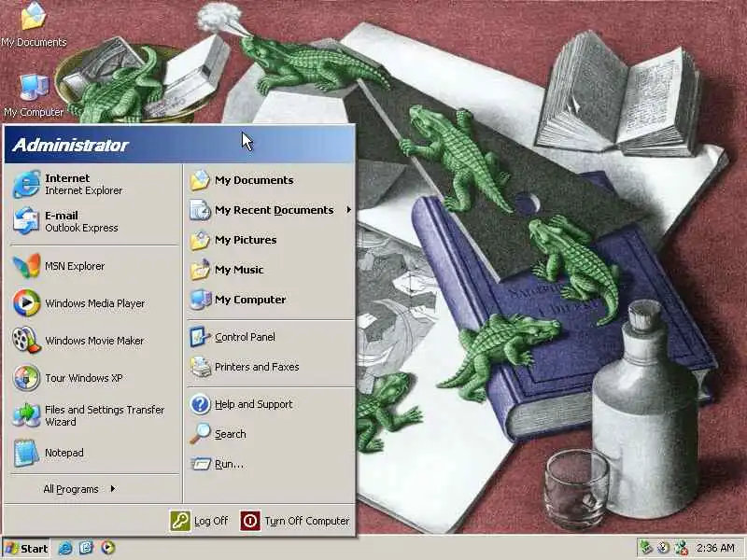Open the Control Panel icon

point(200,337)
